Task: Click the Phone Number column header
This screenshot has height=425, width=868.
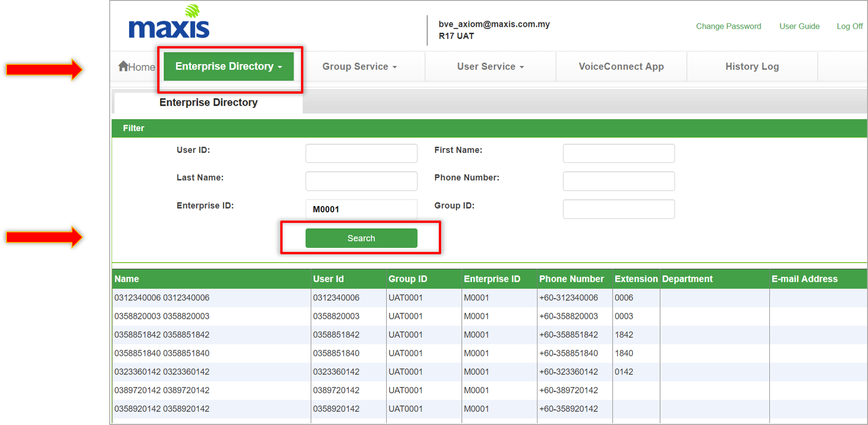Action: [x=571, y=279]
